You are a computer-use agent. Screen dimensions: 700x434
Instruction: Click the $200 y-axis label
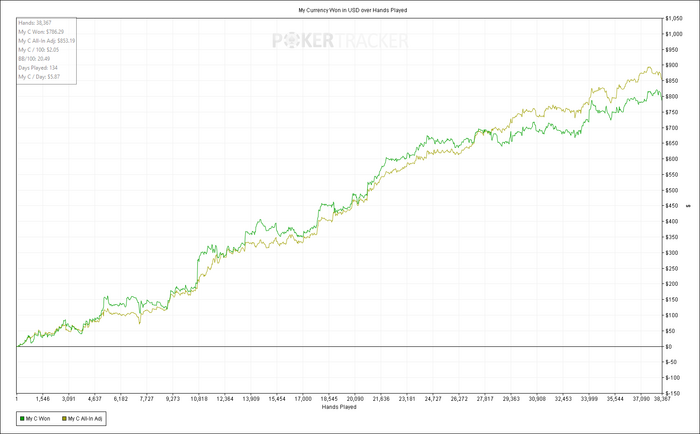[671, 284]
